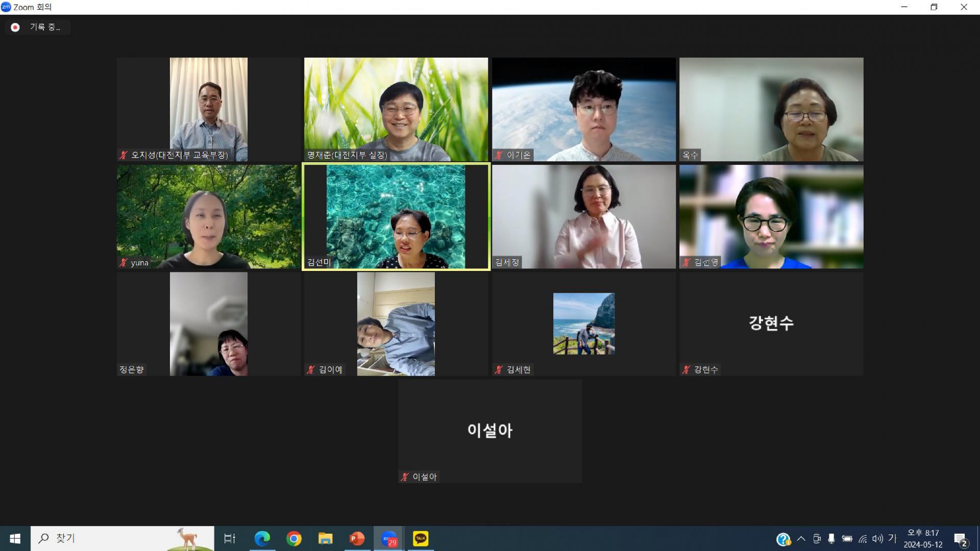Open notification center with 2 notifications
980x551 pixels.
[x=961, y=539]
